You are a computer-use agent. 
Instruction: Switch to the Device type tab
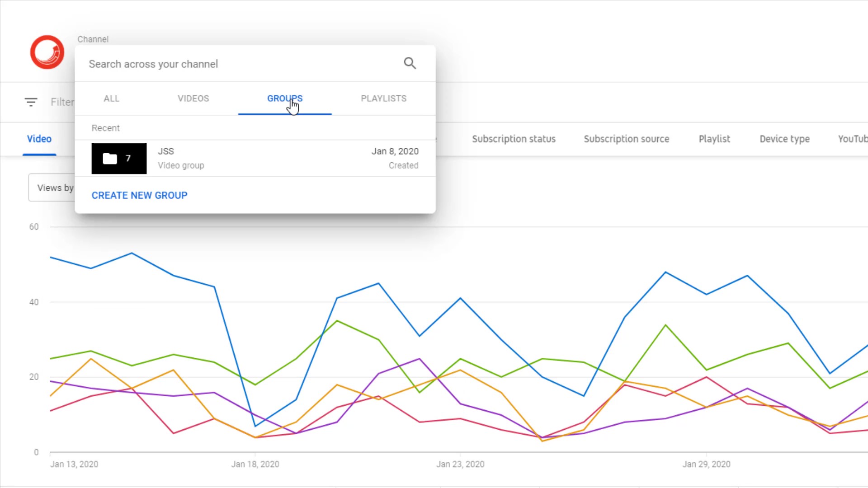[784, 139]
